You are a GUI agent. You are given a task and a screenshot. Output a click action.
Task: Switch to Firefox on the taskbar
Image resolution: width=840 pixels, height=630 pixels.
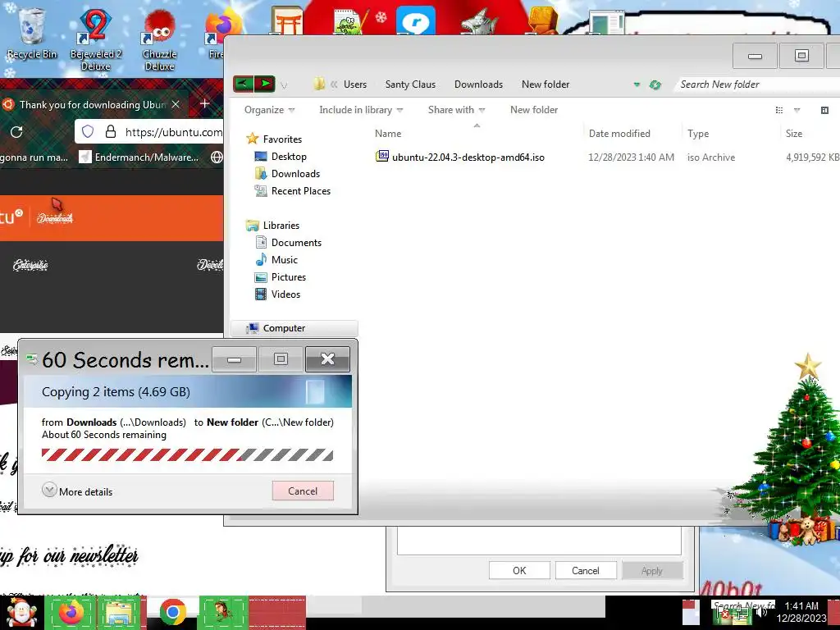click(71, 613)
